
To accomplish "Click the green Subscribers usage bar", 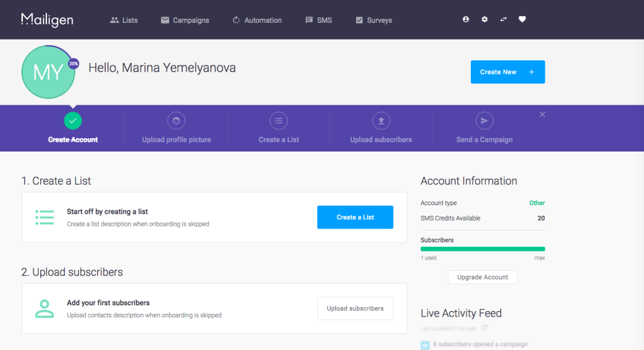I will click(482, 249).
